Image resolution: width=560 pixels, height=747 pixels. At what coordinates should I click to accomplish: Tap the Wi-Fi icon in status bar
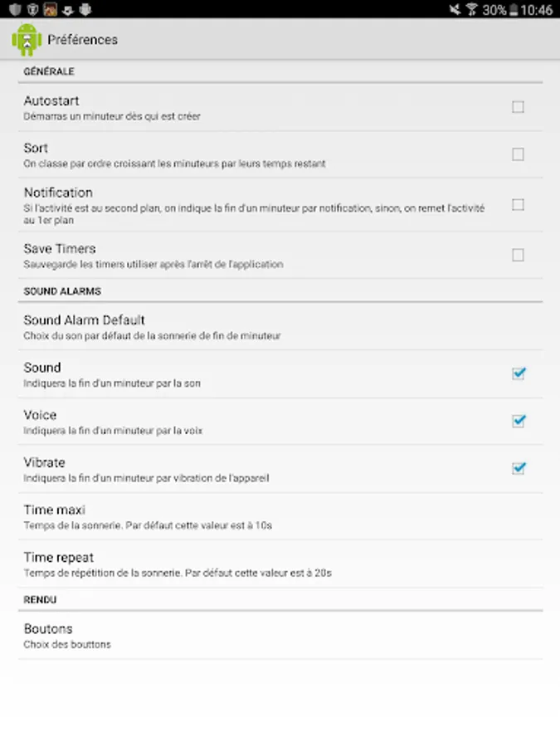[x=472, y=10]
